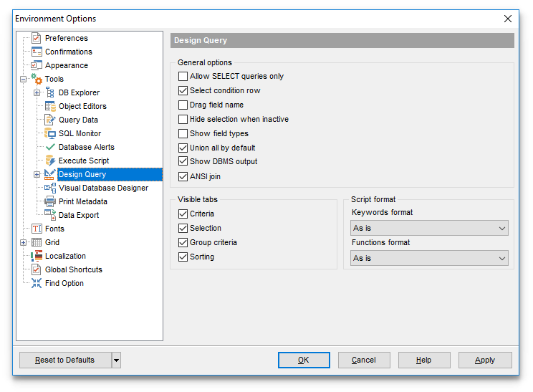
Task: Open SQL Monitor options
Action: (80, 133)
